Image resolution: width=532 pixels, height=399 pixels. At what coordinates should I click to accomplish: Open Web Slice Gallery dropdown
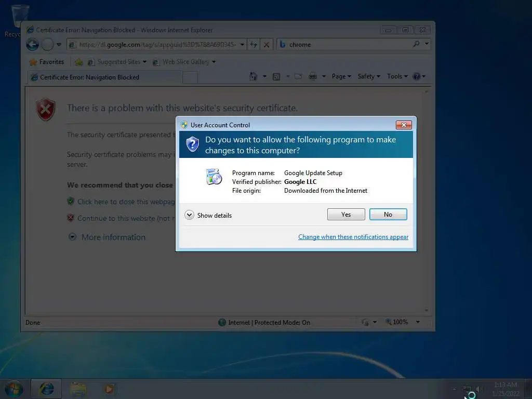184,62
